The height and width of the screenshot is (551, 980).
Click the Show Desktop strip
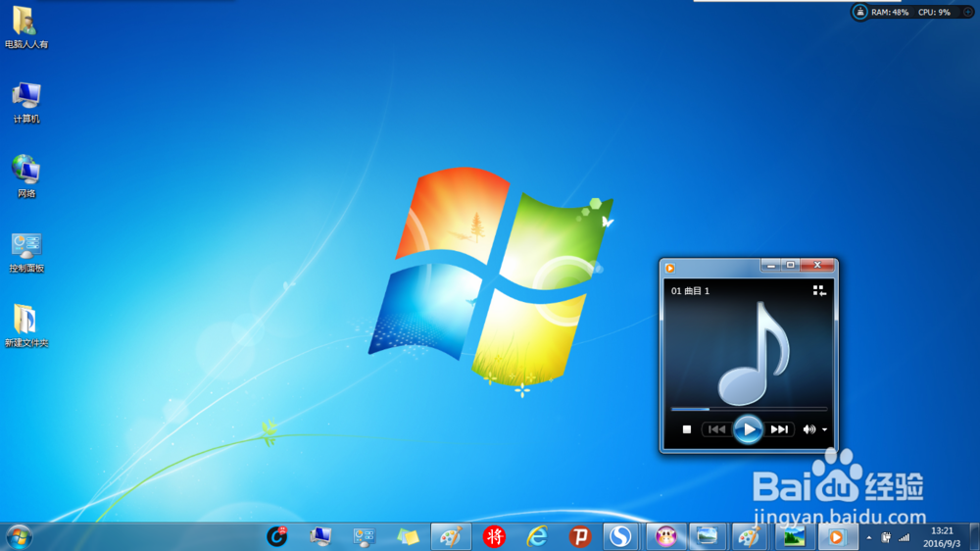[974, 537]
